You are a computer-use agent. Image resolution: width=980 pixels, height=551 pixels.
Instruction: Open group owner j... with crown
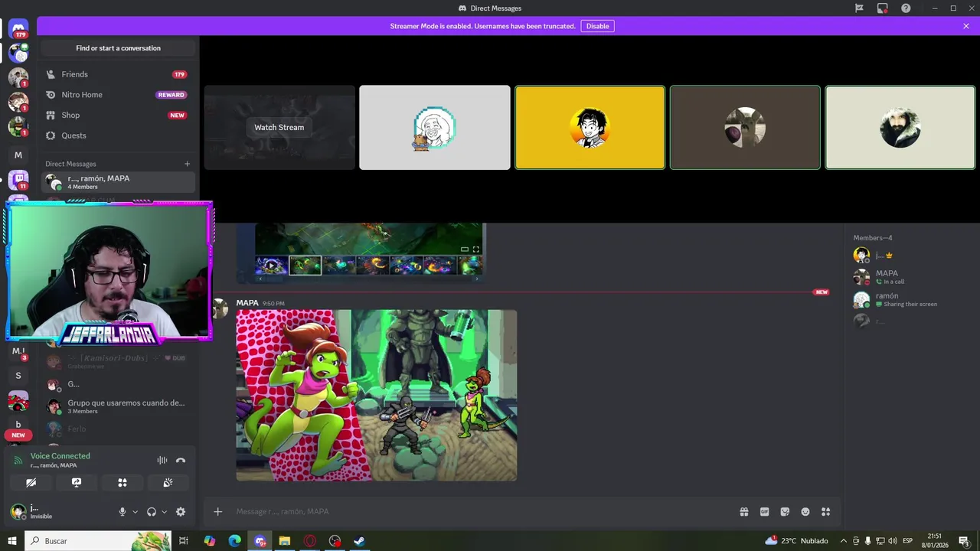911,255
